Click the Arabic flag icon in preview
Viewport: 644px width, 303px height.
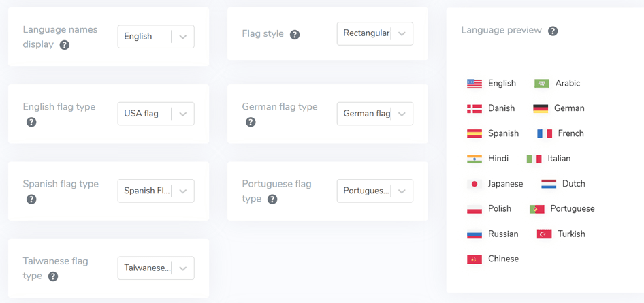(x=542, y=83)
